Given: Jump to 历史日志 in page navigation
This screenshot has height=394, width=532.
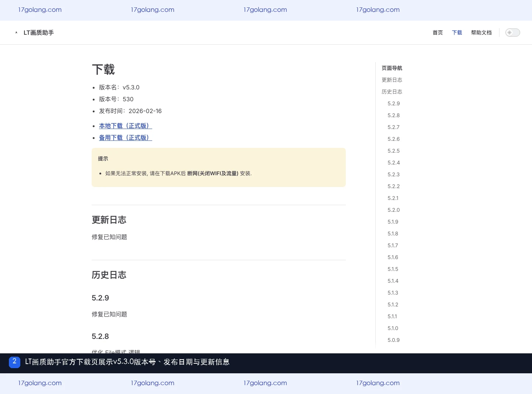Looking at the screenshot, I should pyautogui.click(x=392, y=92).
